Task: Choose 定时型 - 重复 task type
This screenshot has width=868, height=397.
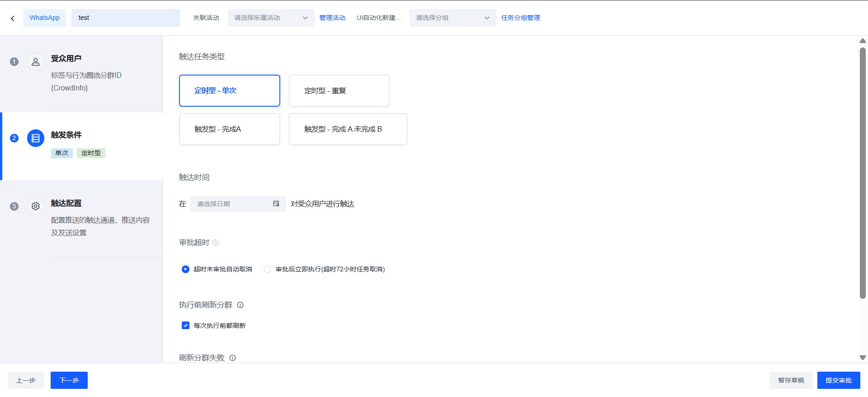Action: click(339, 91)
